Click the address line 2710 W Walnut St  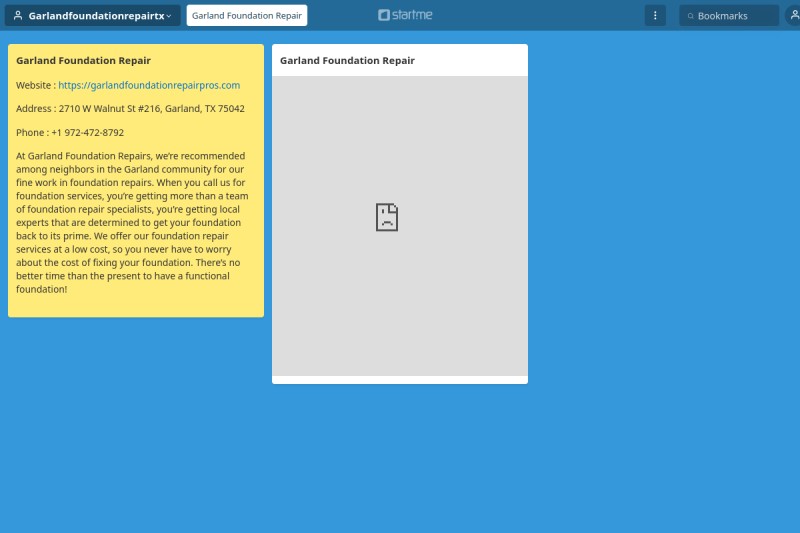[130, 109]
